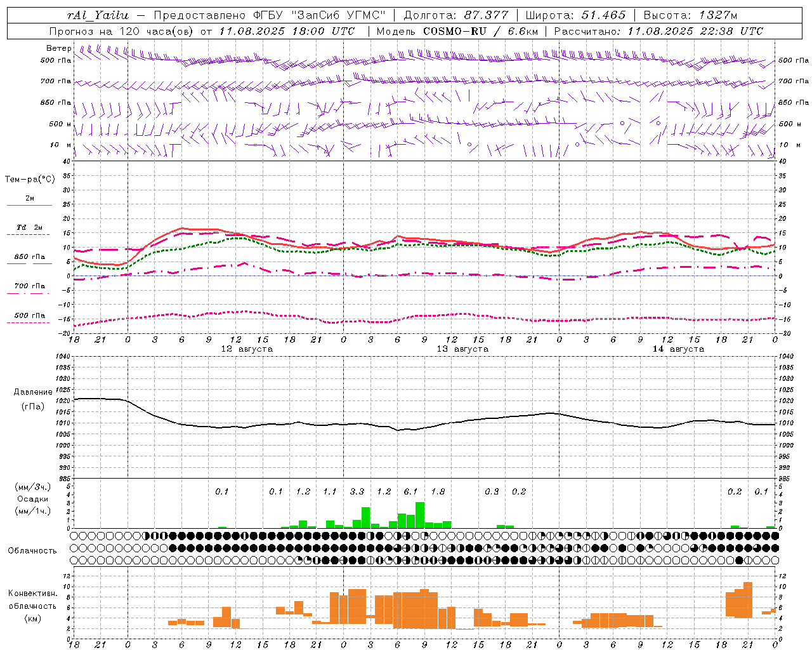Click the Конвективн. convective cloud label
The width and height of the screenshot is (812, 650).
(x=32, y=593)
